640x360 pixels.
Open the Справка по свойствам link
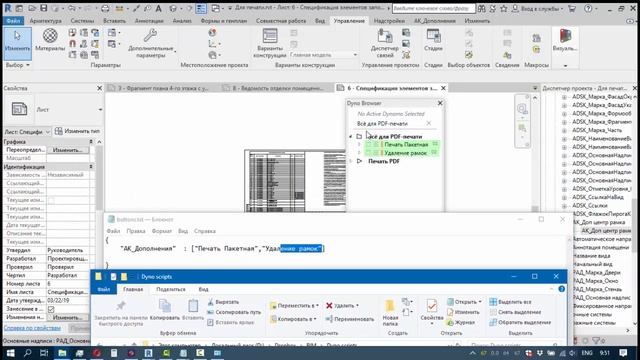[32, 328]
